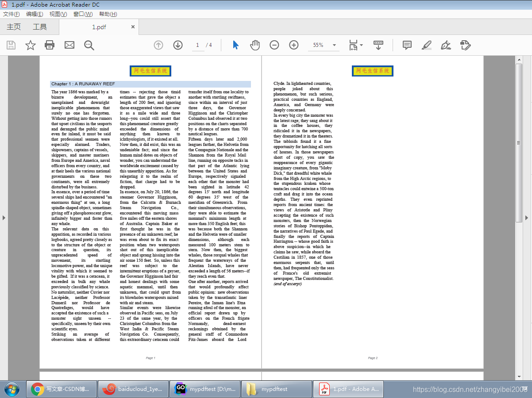The height and width of the screenshot is (398, 532).
Task: Switch to the GoLand mypdftest taskbar item
Action: tap(205, 389)
